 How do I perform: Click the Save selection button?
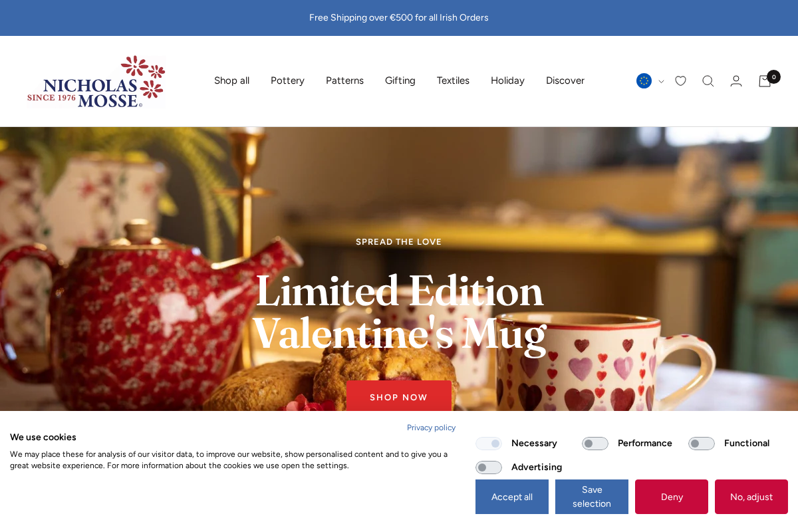[592, 497]
